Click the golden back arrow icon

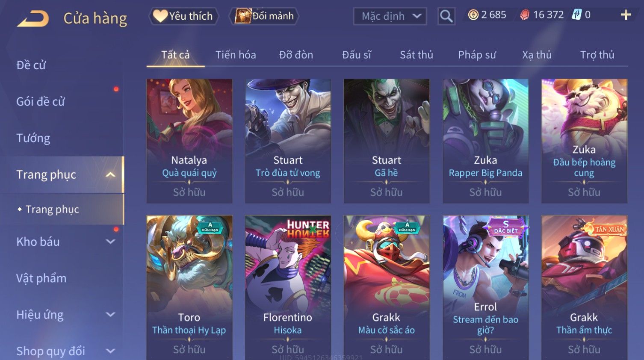coord(33,19)
